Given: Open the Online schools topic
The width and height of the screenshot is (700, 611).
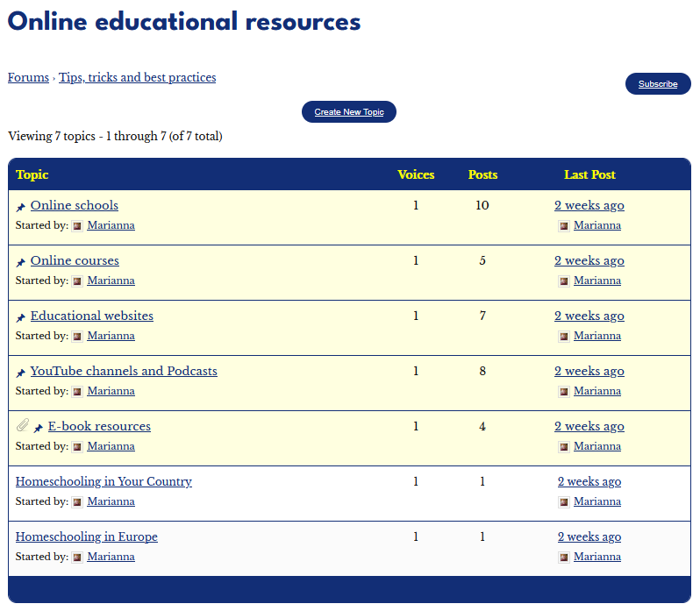Looking at the screenshot, I should pyautogui.click(x=74, y=206).
